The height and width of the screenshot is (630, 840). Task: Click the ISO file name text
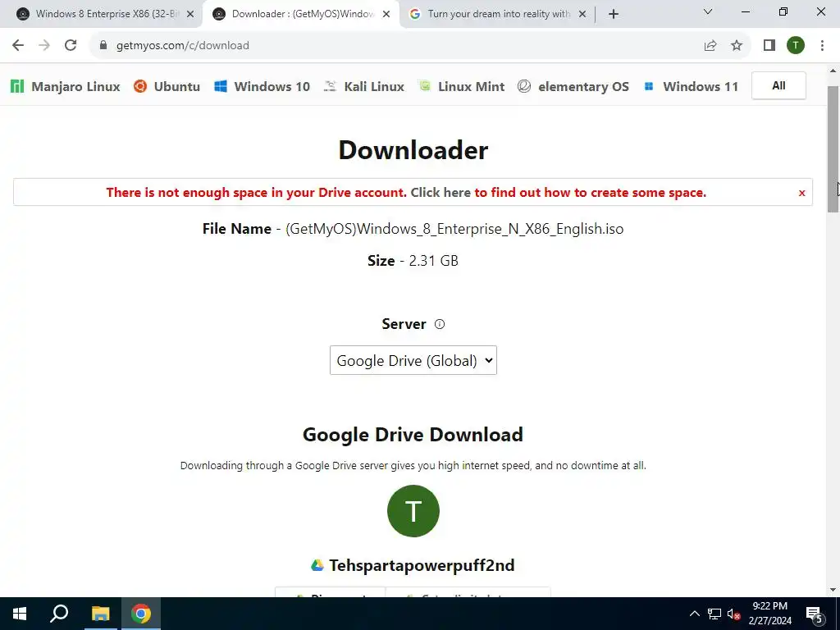click(x=454, y=229)
